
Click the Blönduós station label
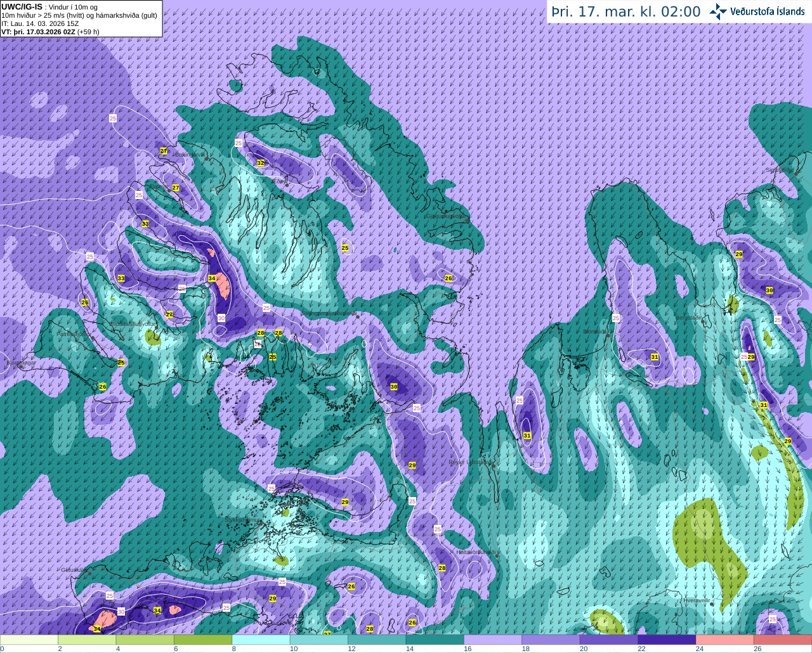(x=596, y=332)
